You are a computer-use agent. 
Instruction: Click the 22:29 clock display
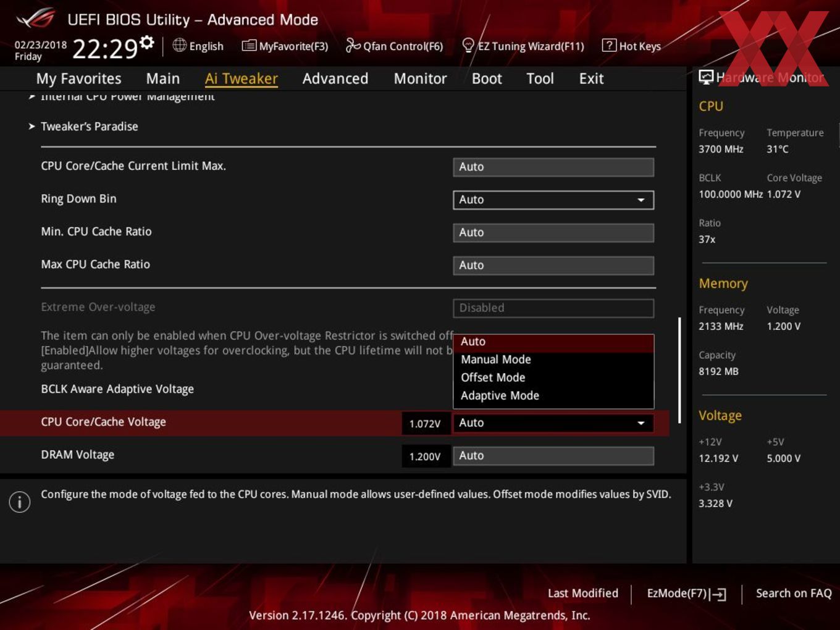point(104,49)
